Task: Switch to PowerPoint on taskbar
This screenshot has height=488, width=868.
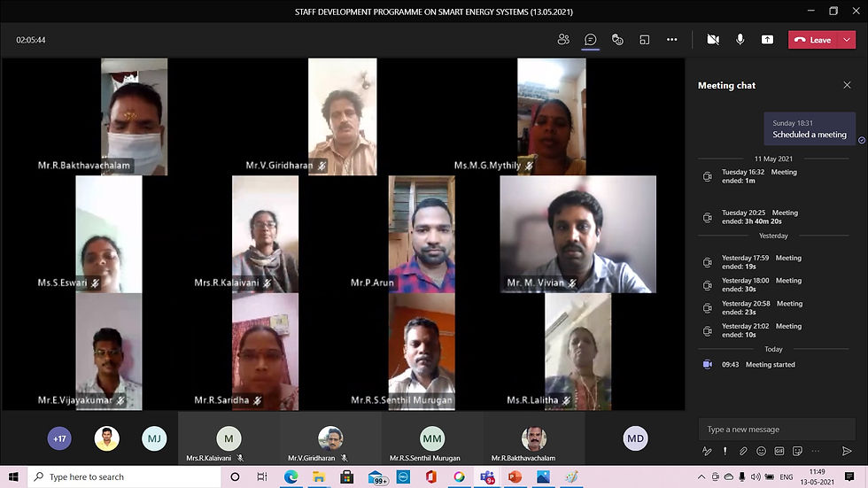Action: (x=515, y=476)
